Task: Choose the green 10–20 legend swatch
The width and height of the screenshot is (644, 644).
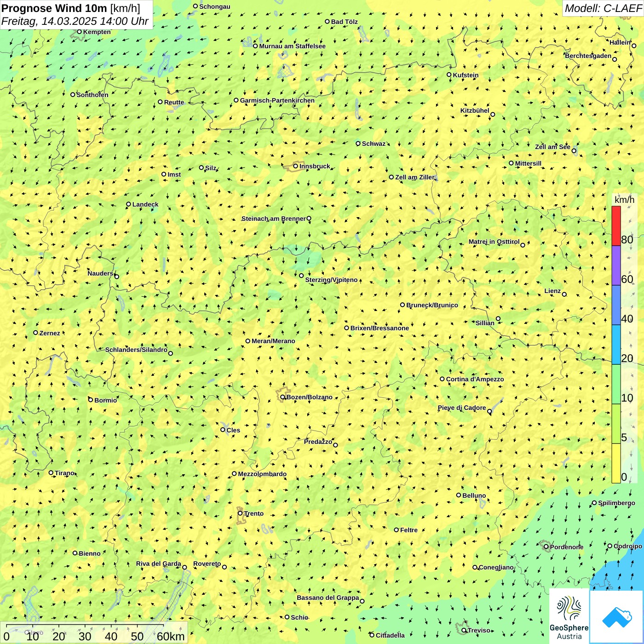Action: tap(616, 385)
